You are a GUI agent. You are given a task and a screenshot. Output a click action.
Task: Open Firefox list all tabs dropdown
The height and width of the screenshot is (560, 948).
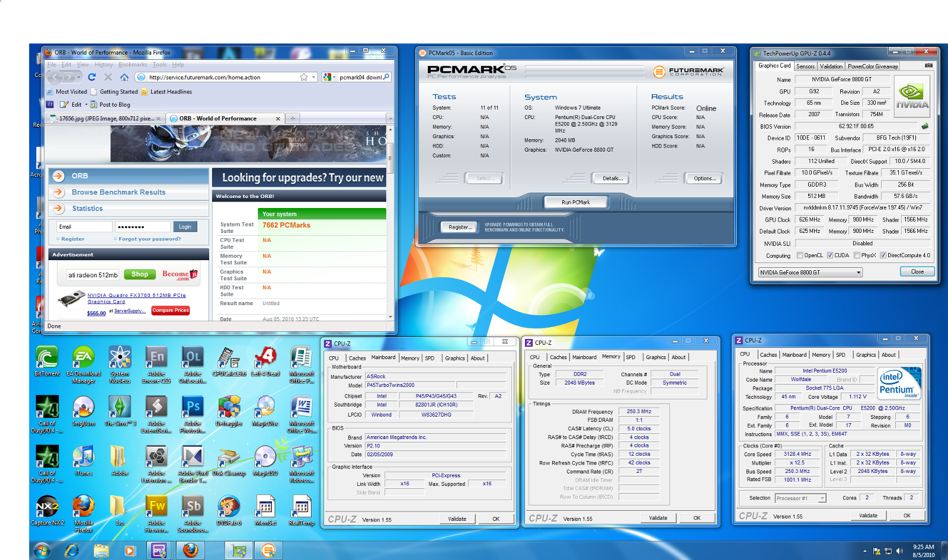[390, 119]
